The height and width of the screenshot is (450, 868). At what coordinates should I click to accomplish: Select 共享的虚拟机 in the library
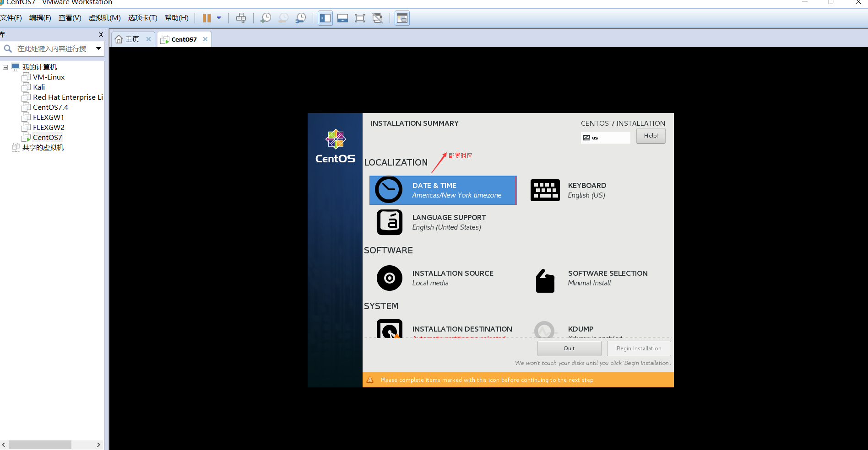[x=43, y=148]
